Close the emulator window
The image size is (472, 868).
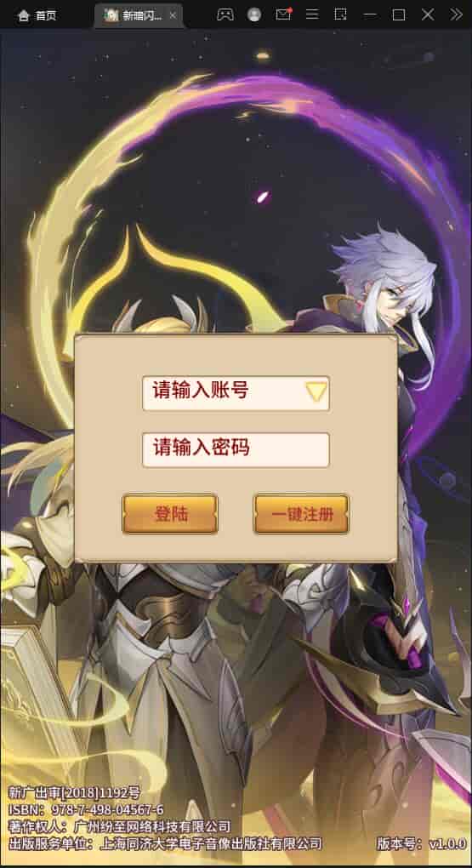click(428, 15)
